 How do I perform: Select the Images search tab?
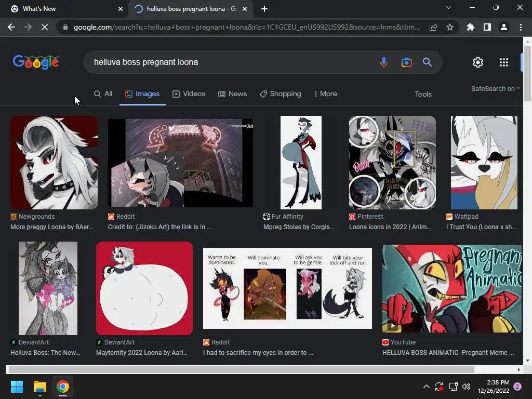(142, 94)
